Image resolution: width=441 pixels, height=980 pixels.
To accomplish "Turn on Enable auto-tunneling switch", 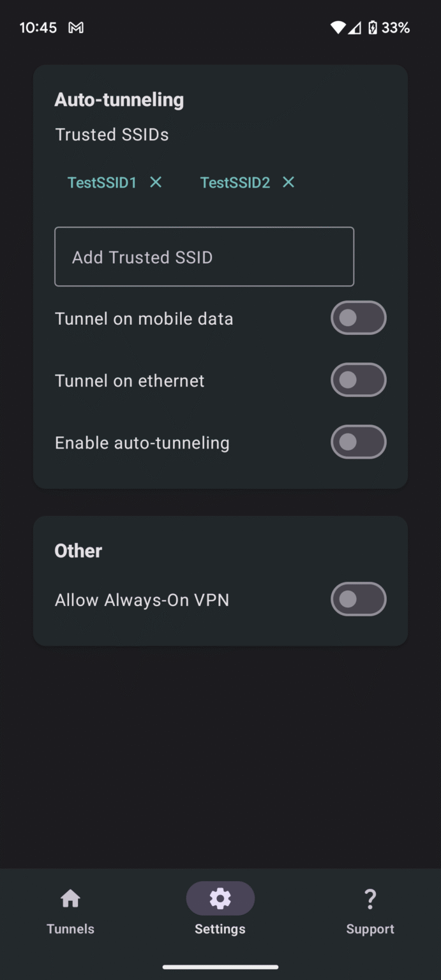I will [x=358, y=442].
